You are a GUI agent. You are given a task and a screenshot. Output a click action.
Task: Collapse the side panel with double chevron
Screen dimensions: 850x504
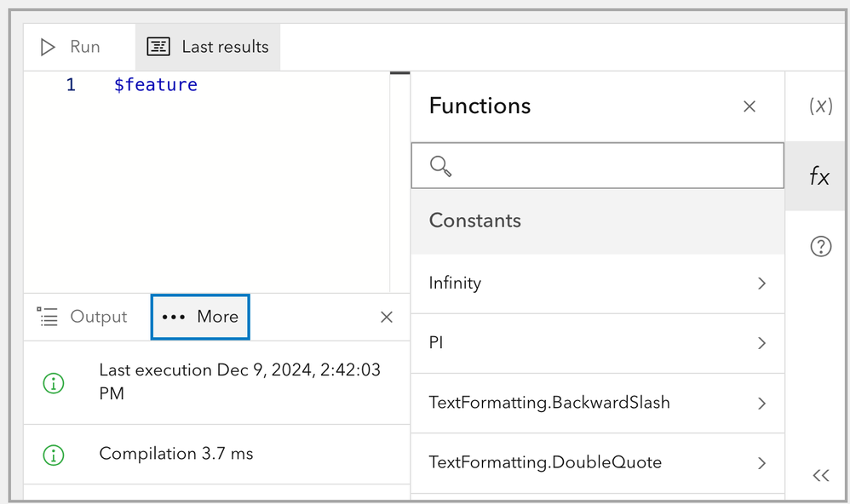click(x=820, y=476)
